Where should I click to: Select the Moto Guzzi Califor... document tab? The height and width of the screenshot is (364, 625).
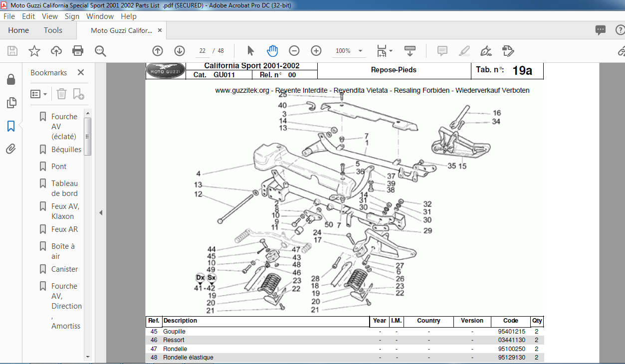click(121, 30)
